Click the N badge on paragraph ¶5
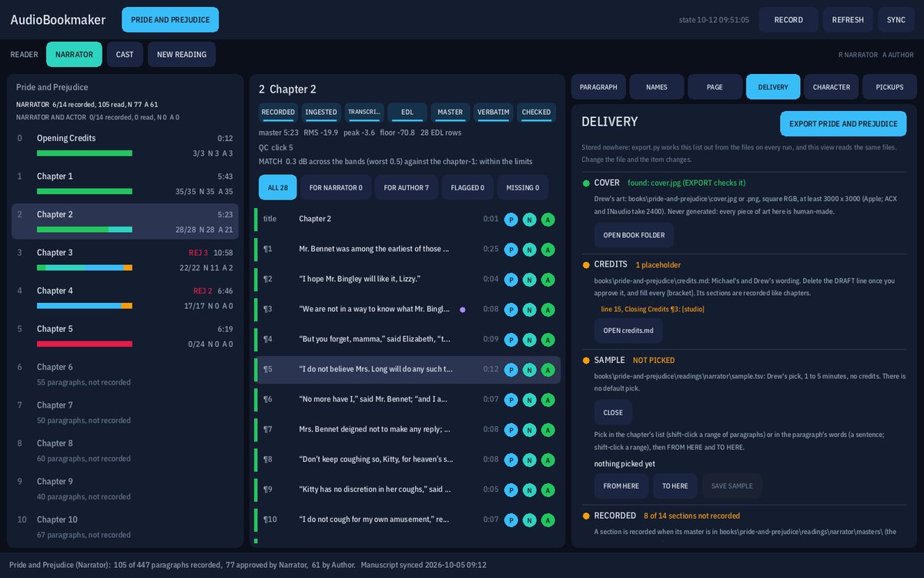This screenshot has width=924, height=578. 529,370
